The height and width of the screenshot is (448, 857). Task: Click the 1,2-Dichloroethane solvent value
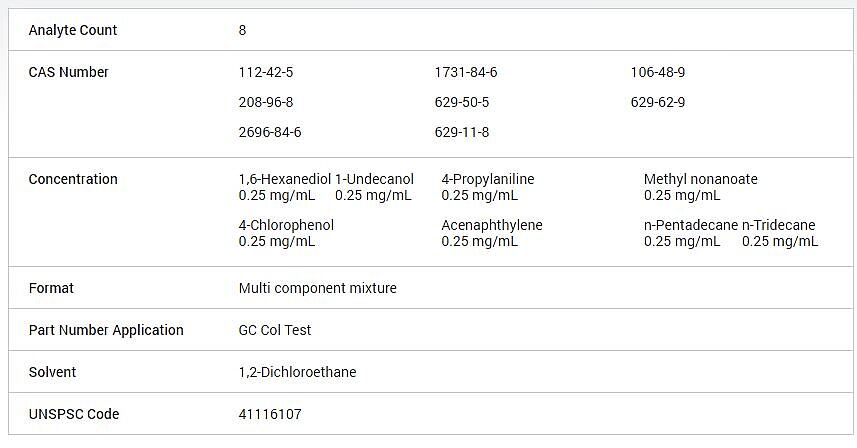(x=297, y=372)
